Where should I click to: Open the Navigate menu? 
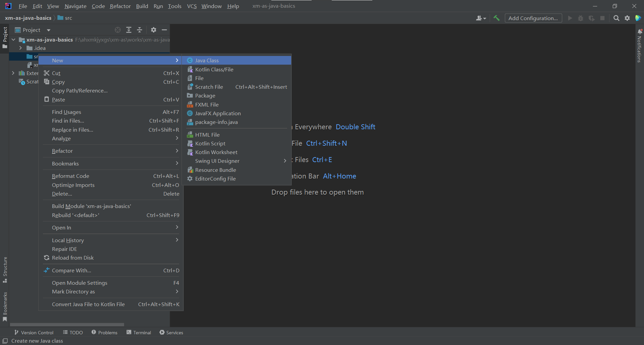point(75,6)
